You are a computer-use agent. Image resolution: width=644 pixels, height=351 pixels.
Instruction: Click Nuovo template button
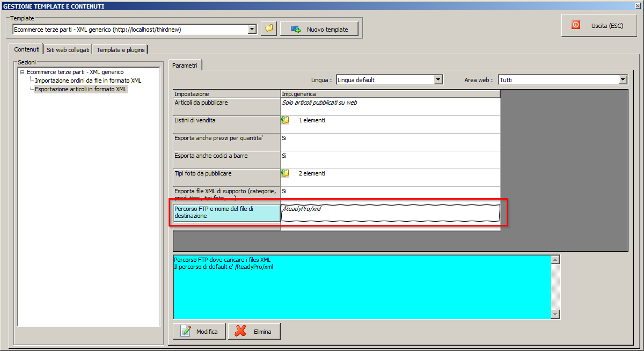pos(319,30)
